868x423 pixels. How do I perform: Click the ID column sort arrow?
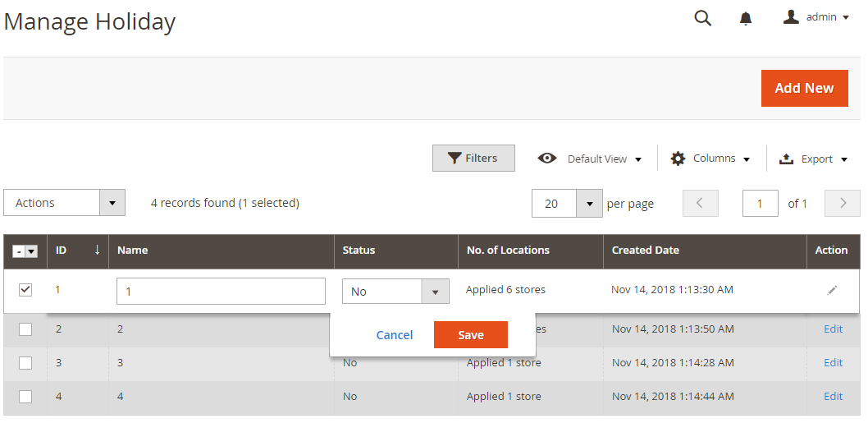click(97, 250)
